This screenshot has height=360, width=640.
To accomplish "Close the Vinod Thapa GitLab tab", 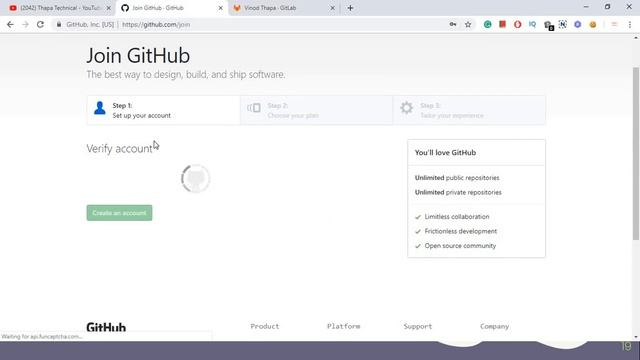I will (332, 8).
